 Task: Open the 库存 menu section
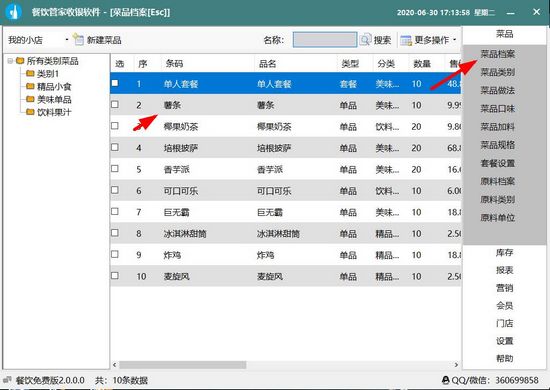[504, 253]
